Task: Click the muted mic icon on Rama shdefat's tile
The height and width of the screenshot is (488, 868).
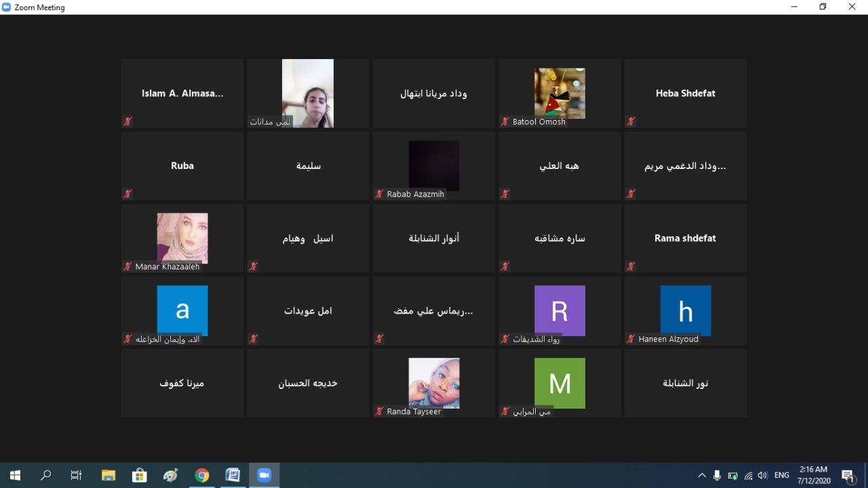Action: [631, 266]
